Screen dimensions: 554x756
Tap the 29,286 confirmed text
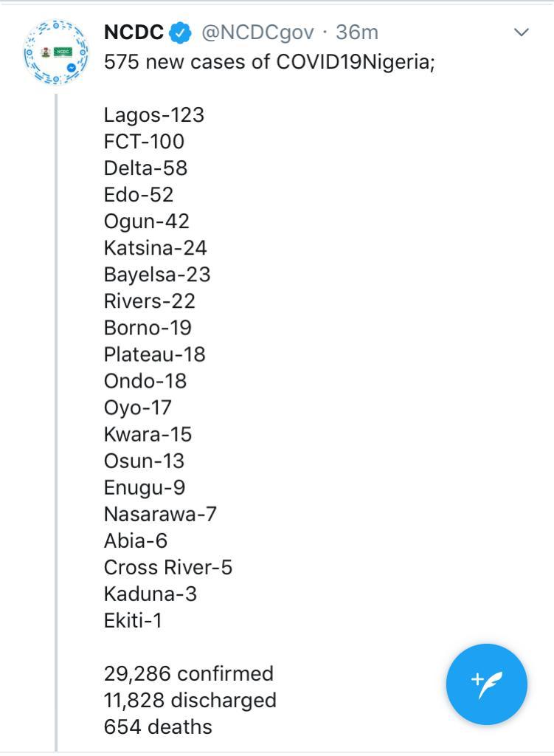coord(189,673)
